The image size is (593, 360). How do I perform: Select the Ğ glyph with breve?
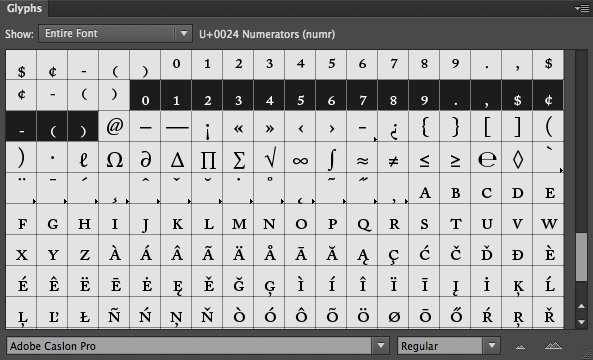coord(238,281)
